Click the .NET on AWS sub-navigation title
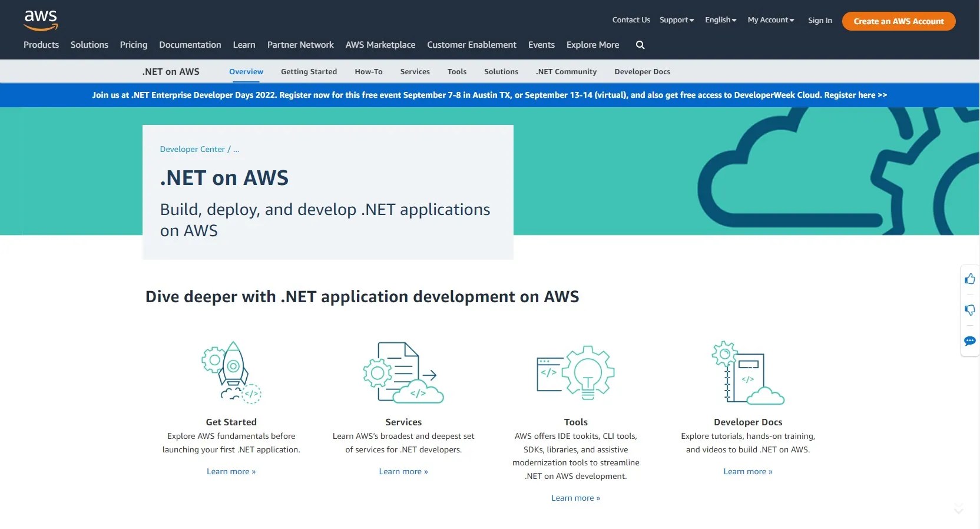This screenshot has width=980, height=529. pyautogui.click(x=171, y=71)
